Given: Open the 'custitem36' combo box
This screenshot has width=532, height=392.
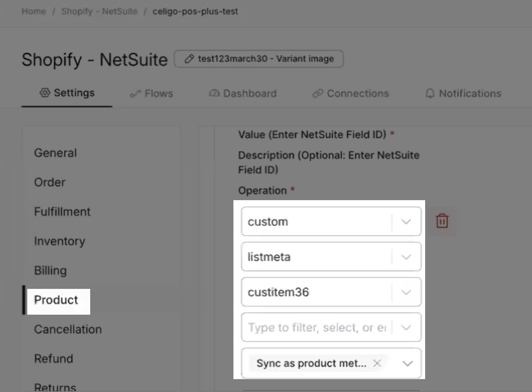Looking at the screenshot, I should point(331,292).
